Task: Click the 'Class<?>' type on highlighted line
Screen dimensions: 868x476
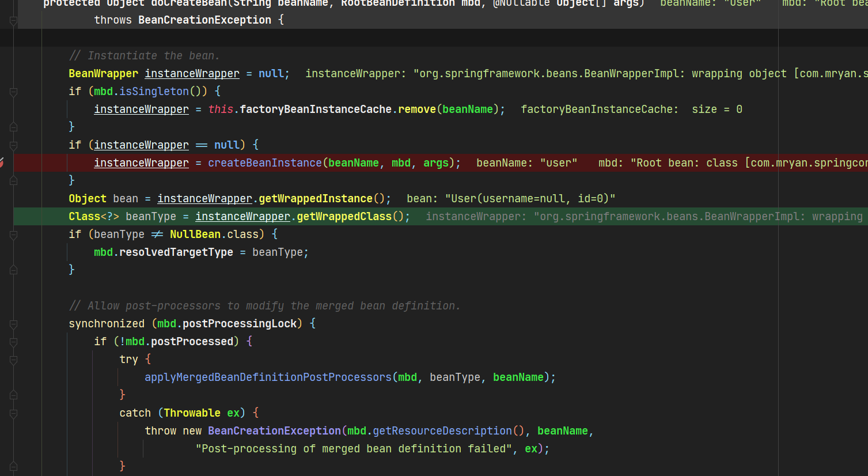Action: pos(94,217)
